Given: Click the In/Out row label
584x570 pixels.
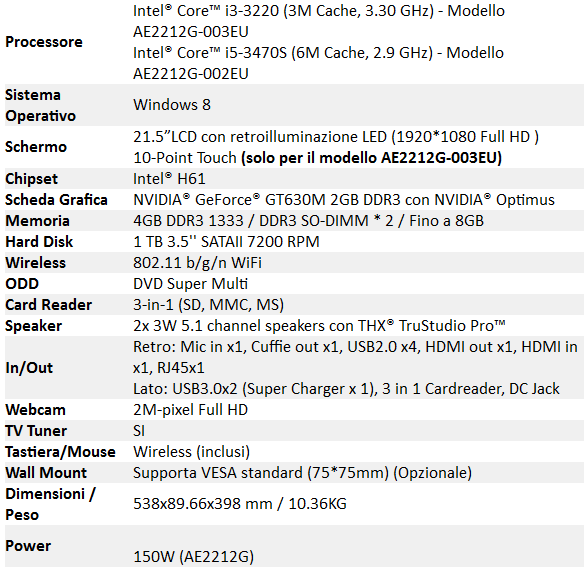Looking at the screenshot, I should pos(29,368).
